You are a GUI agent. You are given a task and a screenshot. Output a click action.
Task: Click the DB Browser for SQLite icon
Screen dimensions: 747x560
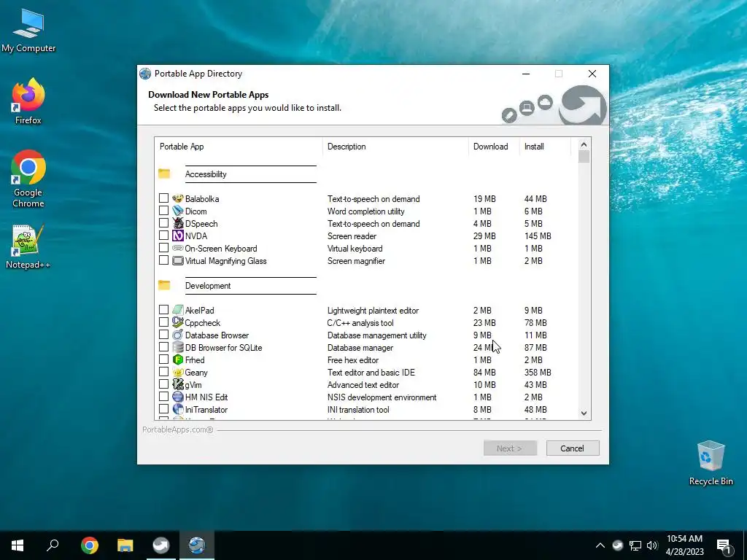pos(178,347)
